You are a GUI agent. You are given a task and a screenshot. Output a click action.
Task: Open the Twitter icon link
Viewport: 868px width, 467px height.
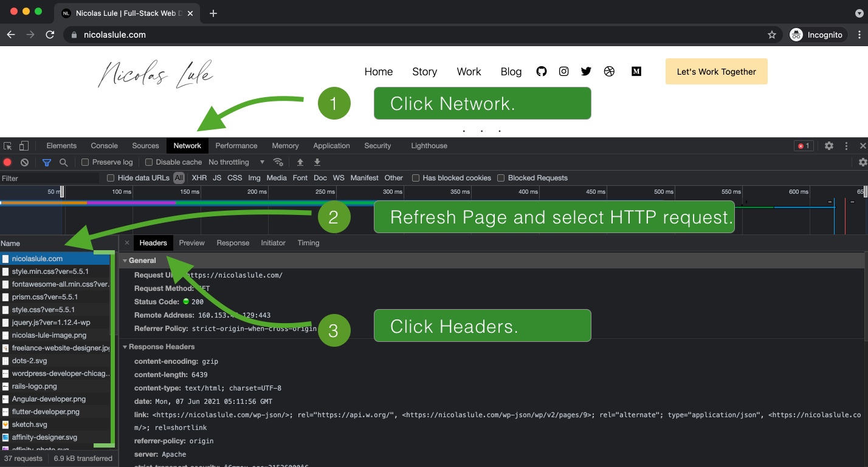pyautogui.click(x=586, y=71)
